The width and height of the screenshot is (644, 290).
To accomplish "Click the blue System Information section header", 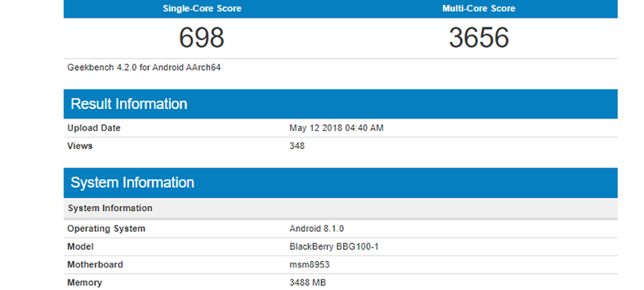I will pos(341,183).
